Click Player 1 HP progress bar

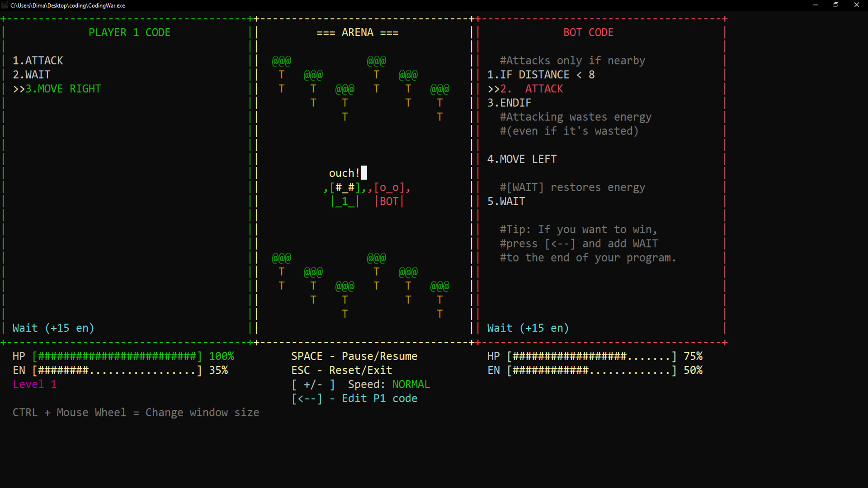[117, 356]
